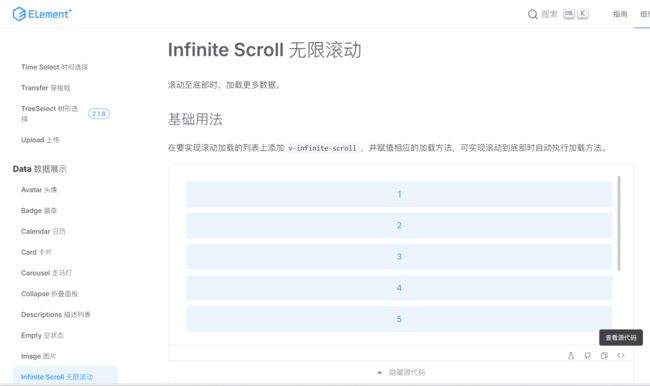Open Avatar in the sidebar
The image size is (650, 386).
(39, 189)
